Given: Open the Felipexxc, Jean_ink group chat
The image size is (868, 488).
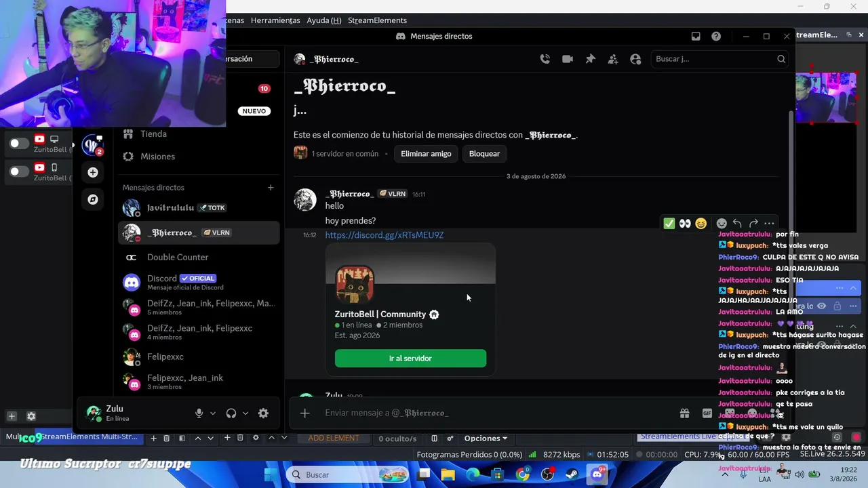Looking at the screenshot, I should [198, 382].
